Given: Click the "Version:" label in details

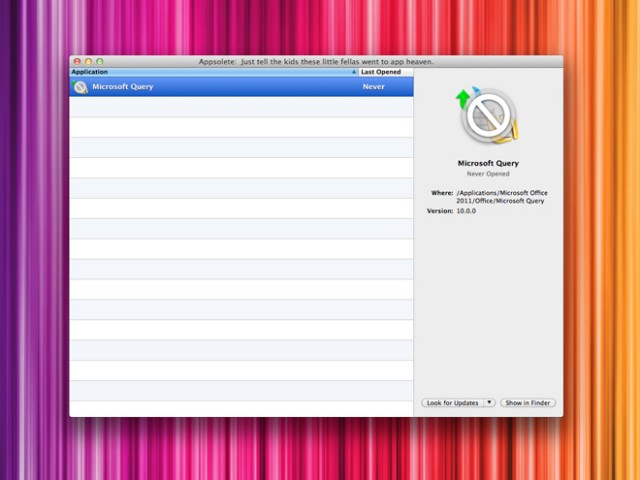Looking at the screenshot, I should coord(440,211).
